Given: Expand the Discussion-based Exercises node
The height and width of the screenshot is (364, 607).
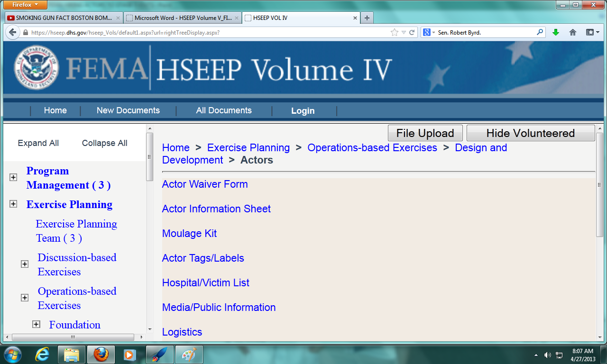Looking at the screenshot, I should (25, 264).
